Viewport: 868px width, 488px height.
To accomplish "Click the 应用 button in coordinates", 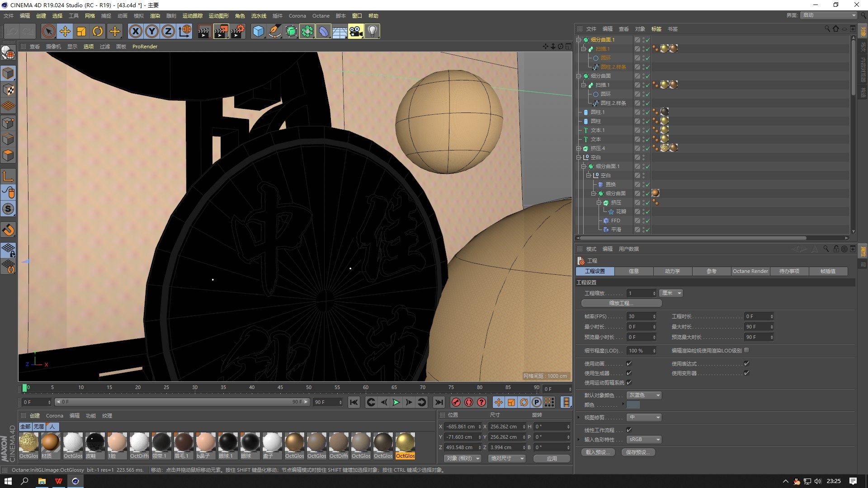I will pyautogui.click(x=552, y=458).
